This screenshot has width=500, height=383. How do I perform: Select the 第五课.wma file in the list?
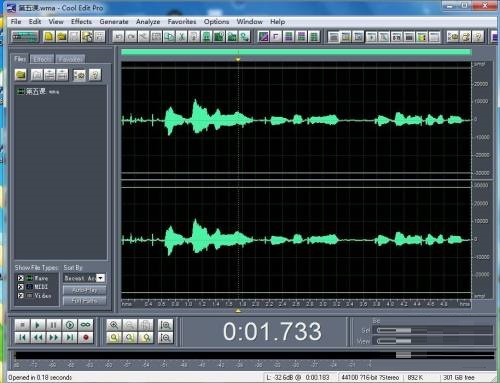tap(38, 91)
